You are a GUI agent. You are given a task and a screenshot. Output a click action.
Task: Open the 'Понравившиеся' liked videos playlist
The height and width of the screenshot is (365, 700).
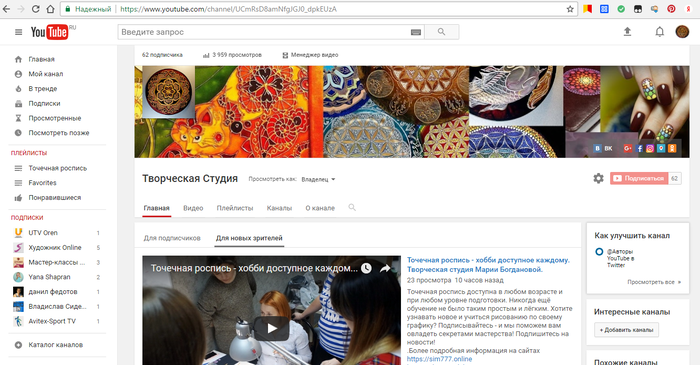click(x=54, y=198)
